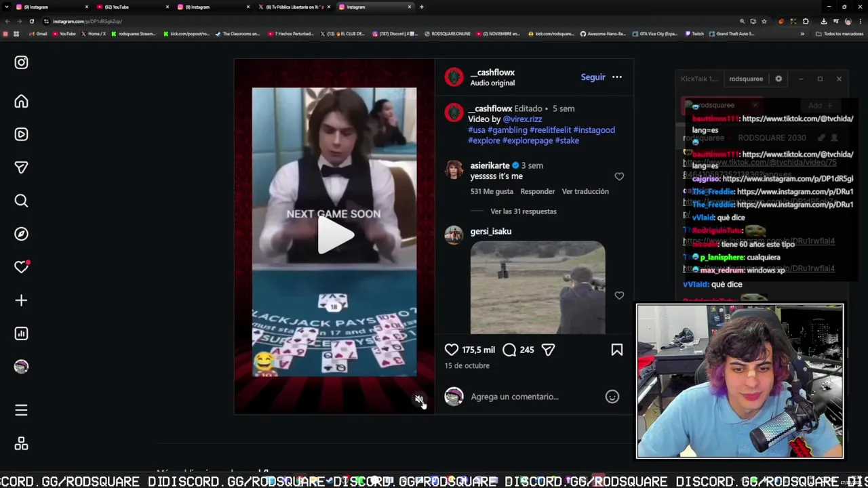Image resolution: width=868 pixels, height=488 pixels.
Task: Open the dashboard chart icon in sidebar
Action: [21, 333]
